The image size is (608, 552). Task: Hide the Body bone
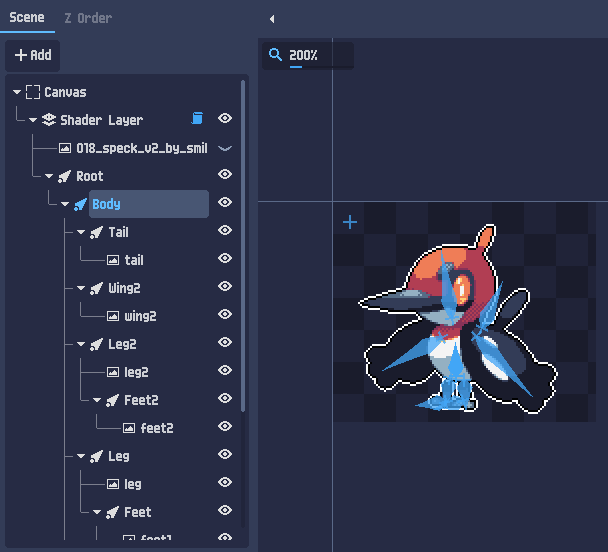pos(225,202)
